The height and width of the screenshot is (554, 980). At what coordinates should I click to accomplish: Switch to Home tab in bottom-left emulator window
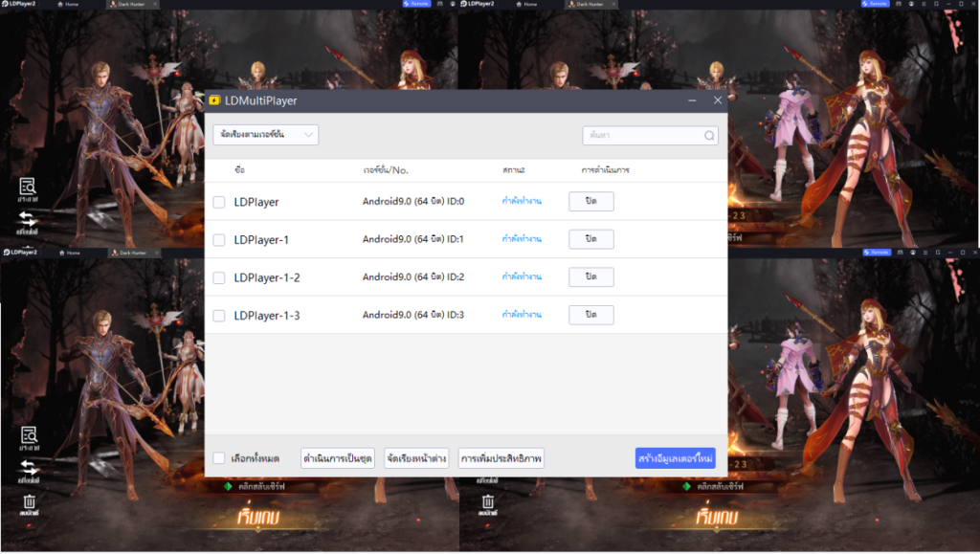point(70,253)
